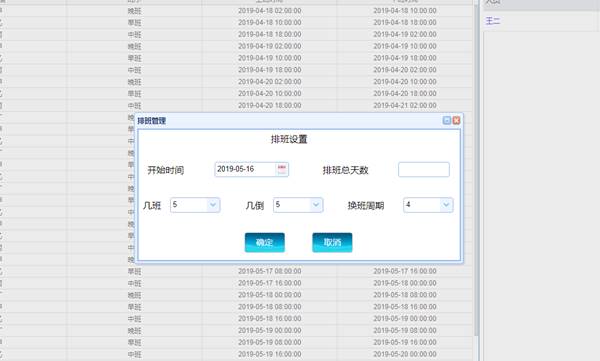
Task: Click the 取消 button
Action: point(332,242)
